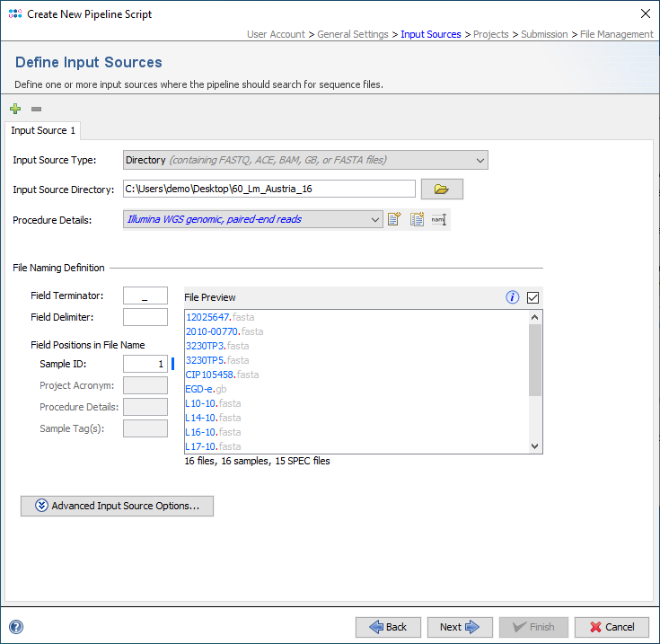Go to the General Settings step
The image size is (660, 644).
353,34
